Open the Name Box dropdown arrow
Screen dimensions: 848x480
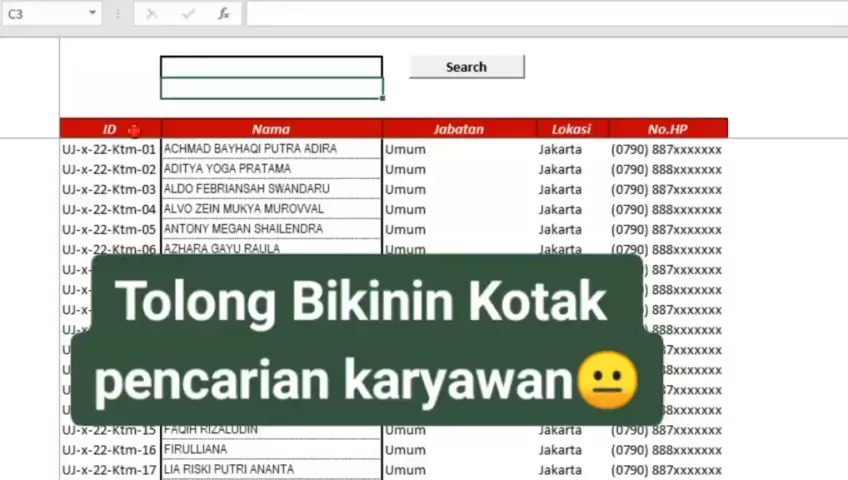point(93,14)
